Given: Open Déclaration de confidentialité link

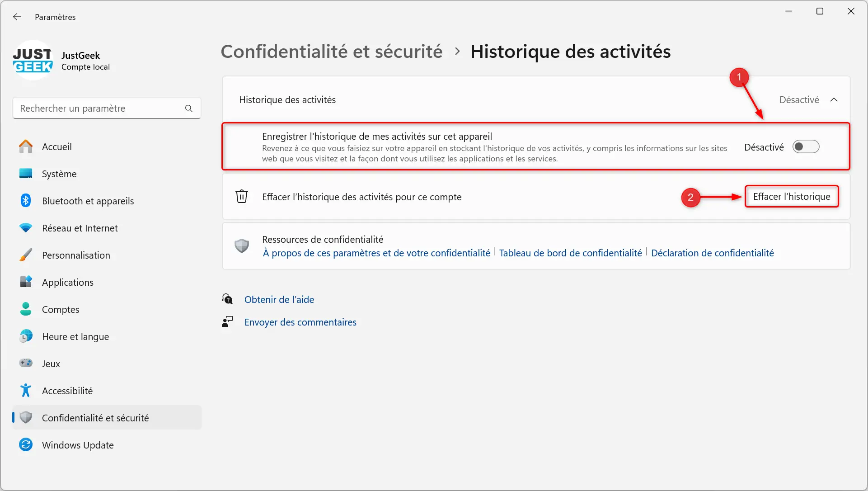Looking at the screenshot, I should tap(712, 253).
